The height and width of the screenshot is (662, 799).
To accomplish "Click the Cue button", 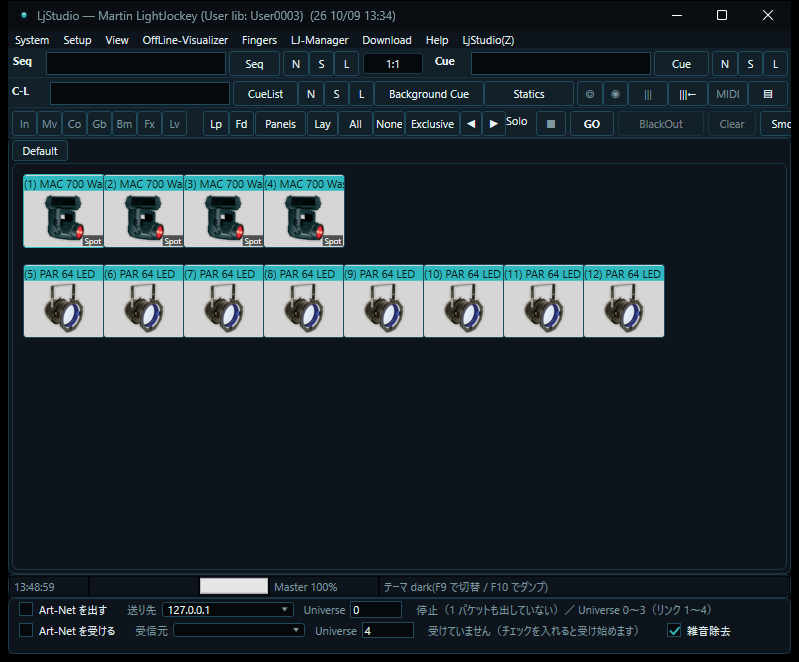I will (x=681, y=64).
